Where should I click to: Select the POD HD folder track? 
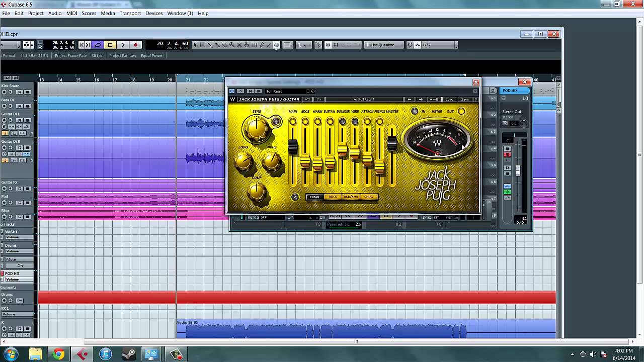12,274
